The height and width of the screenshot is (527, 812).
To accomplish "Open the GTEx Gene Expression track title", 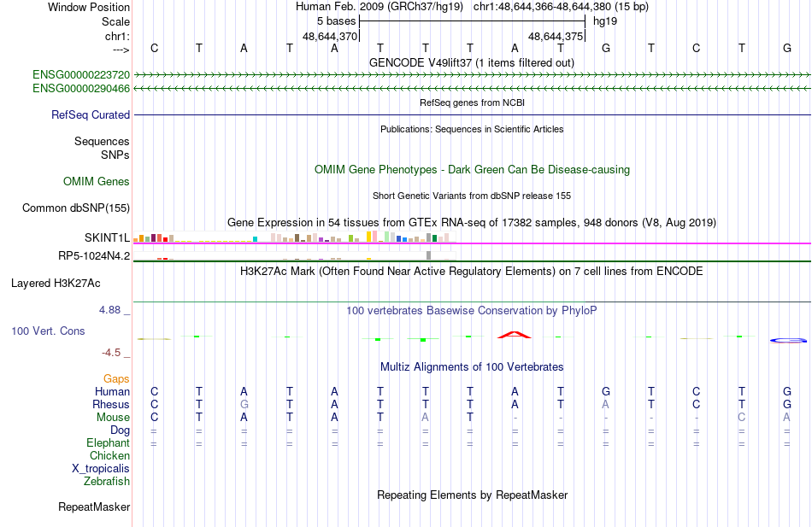I will (x=472, y=223).
